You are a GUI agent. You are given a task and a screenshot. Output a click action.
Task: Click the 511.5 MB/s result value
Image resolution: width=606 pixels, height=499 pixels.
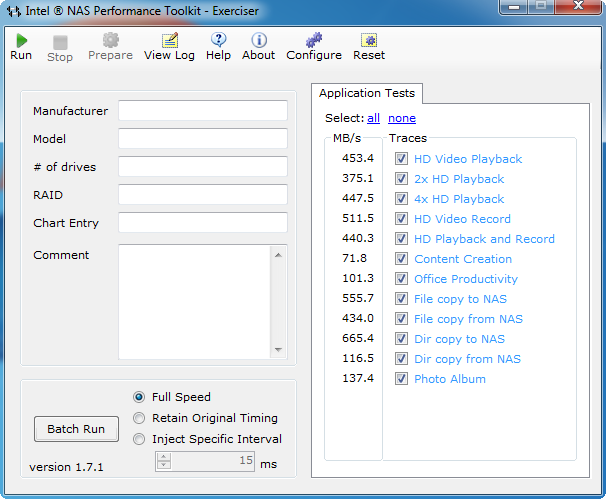(358, 218)
